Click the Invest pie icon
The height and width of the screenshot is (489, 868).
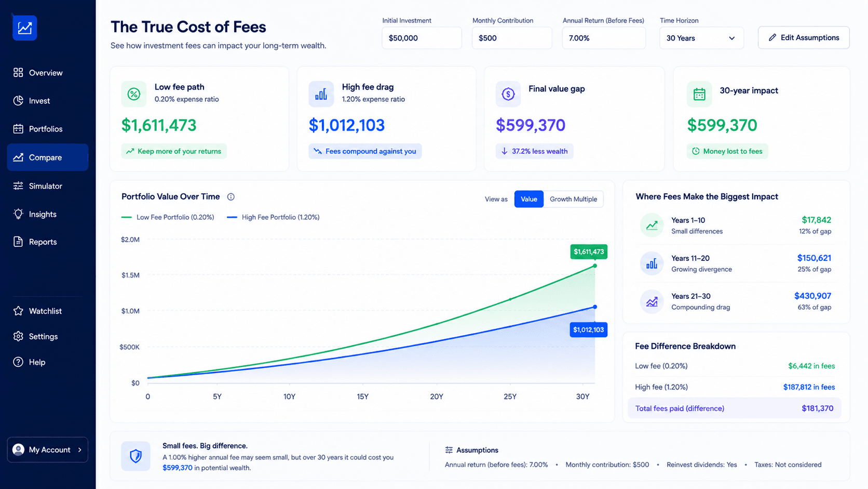coord(18,101)
